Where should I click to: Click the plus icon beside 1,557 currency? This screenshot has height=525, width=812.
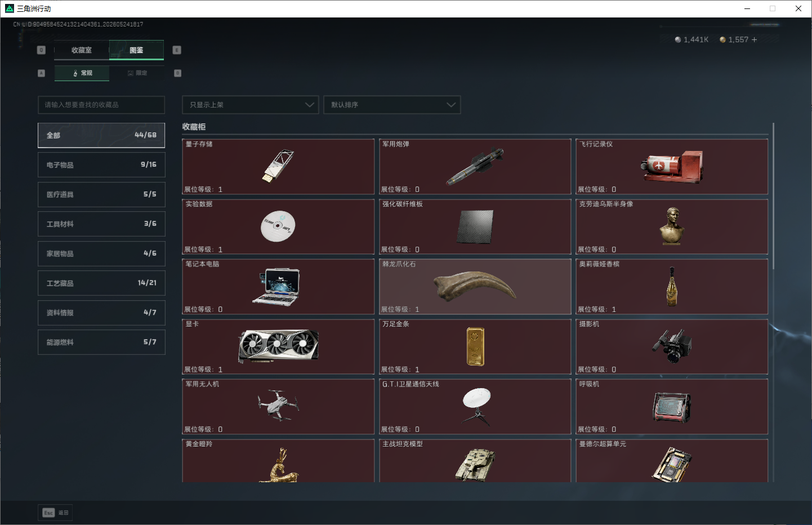754,39
